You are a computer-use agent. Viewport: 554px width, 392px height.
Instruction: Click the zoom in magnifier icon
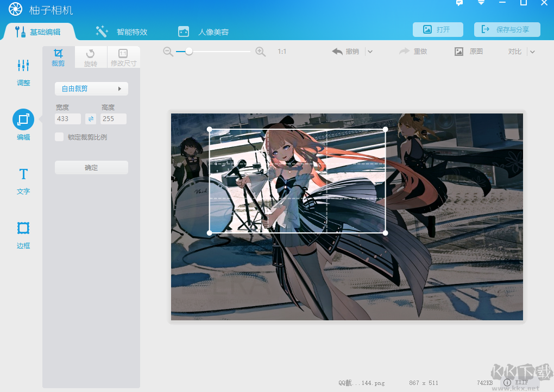pyautogui.click(x=261, y=52)
